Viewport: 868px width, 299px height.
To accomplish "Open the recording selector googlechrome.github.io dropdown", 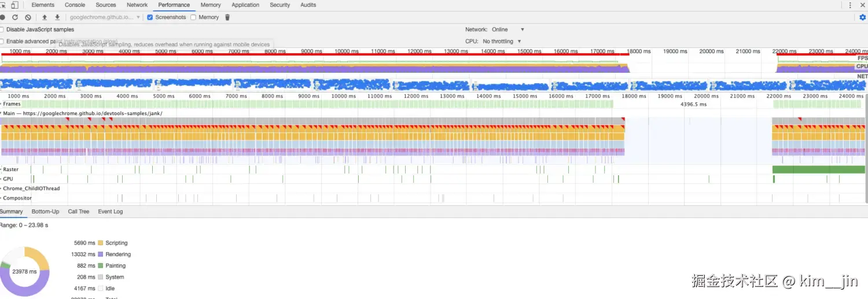I will pos(105,17).
